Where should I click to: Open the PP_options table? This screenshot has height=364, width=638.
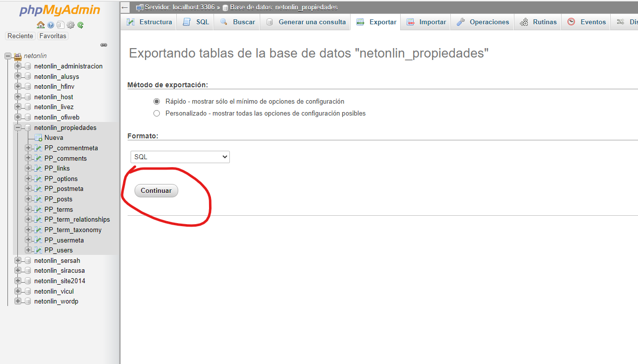(x=61, y=179)
